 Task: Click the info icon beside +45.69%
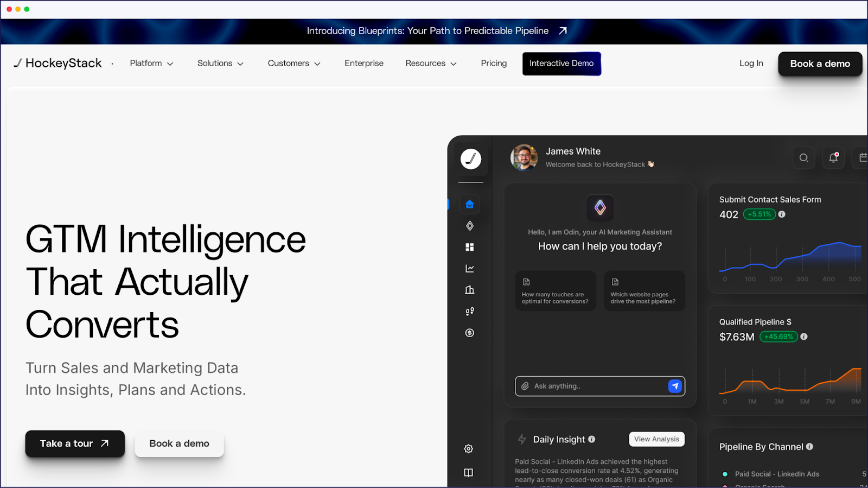[x=804, y=337]
